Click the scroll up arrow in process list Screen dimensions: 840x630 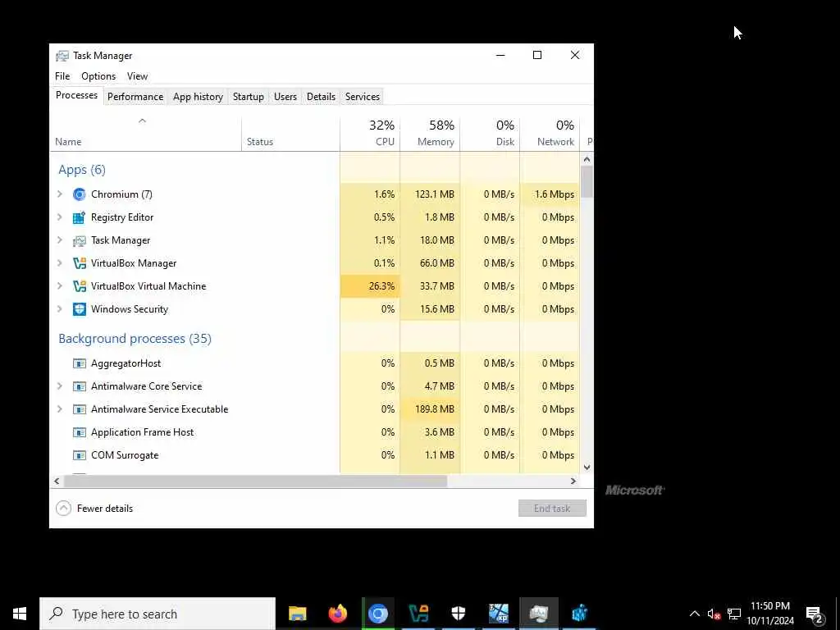[x=587, y=159]
